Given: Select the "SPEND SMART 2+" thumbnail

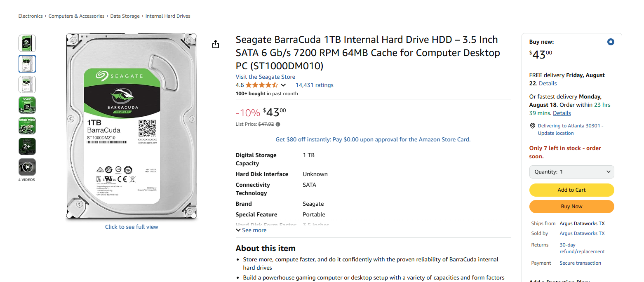Looking at the screenshot, I should tap(27, 146).
